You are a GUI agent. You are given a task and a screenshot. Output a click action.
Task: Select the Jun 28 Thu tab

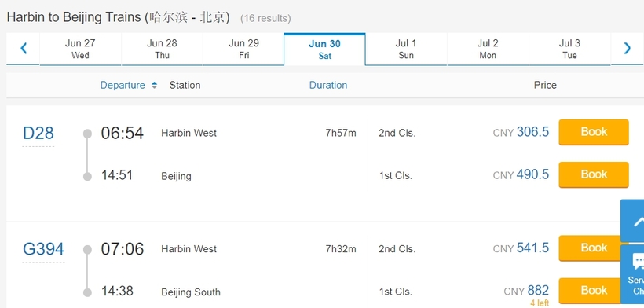click(x=162, y=49)
